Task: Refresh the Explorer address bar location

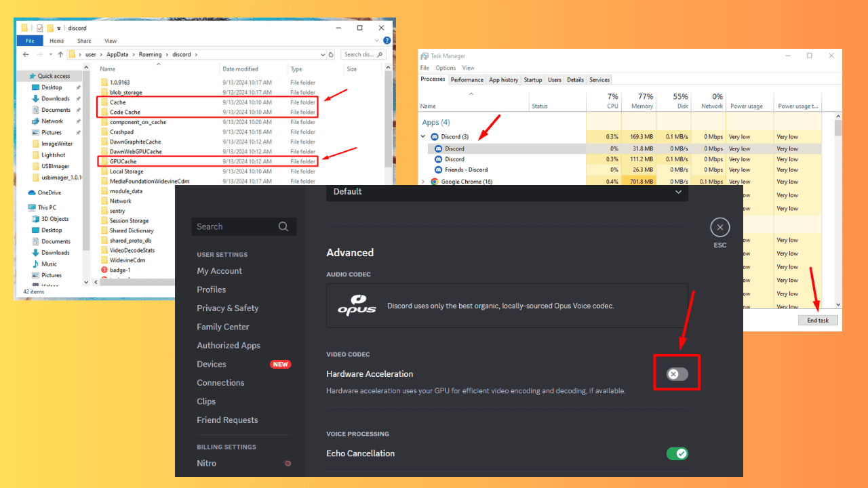Action: [x=332, y=54]
